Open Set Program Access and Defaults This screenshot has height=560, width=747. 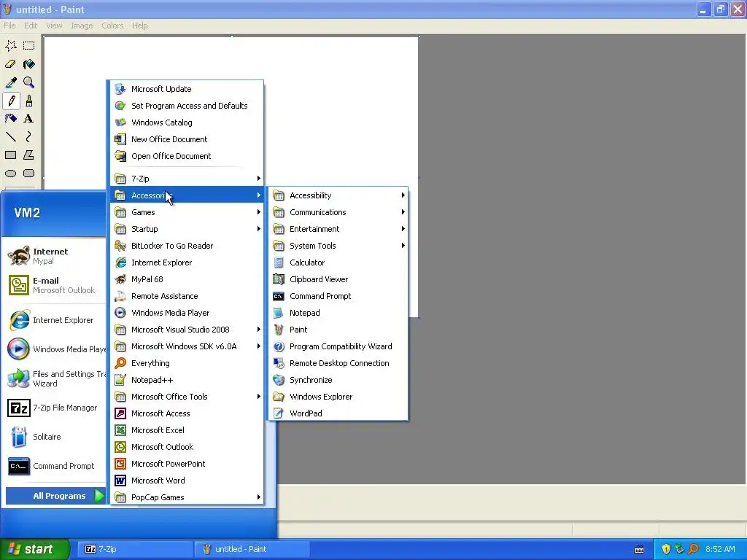[x=187, y=106]
